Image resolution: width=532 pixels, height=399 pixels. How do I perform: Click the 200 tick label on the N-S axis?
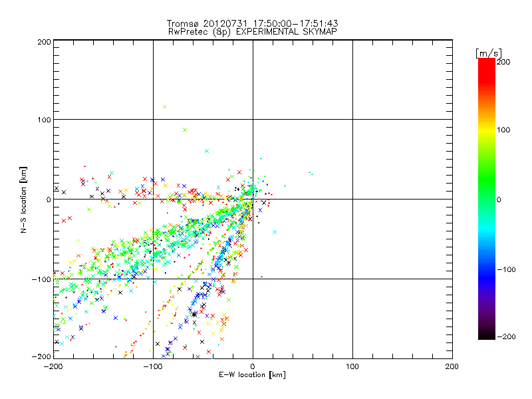pos(44,42)
